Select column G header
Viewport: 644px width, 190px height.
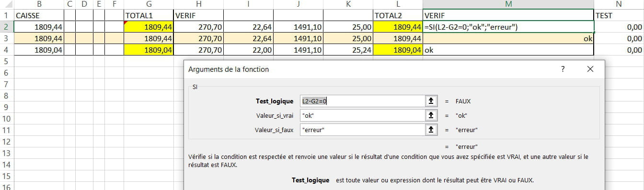[x=149, y=4]
